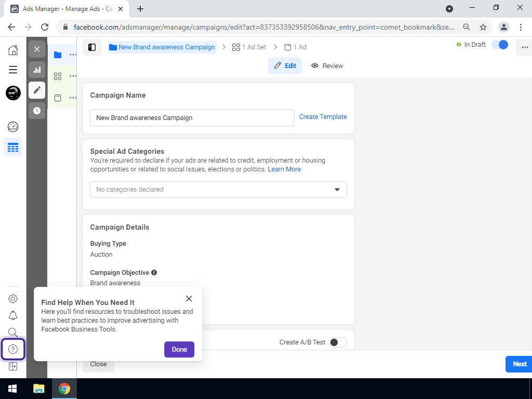This screenshot has height=399, width=532.
Task: Switch to the Edit tab
Action: pyautogui.click(x=285, y=65)
